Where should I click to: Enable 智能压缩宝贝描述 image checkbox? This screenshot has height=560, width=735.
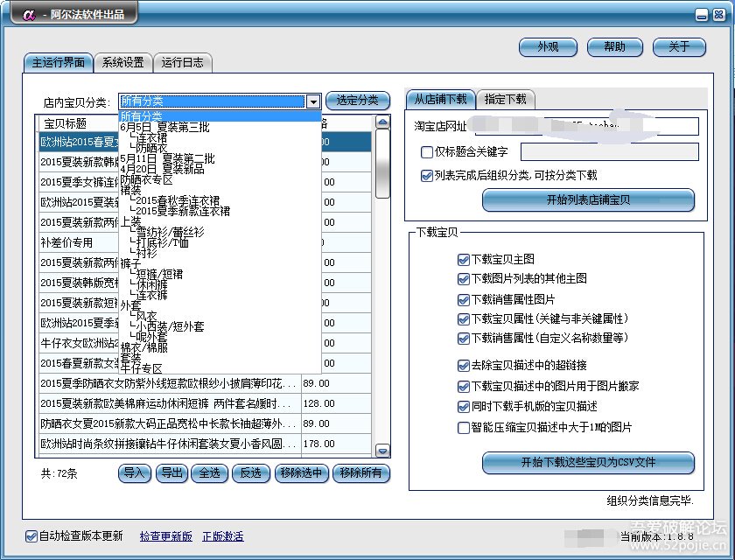[x=464, y=428]
